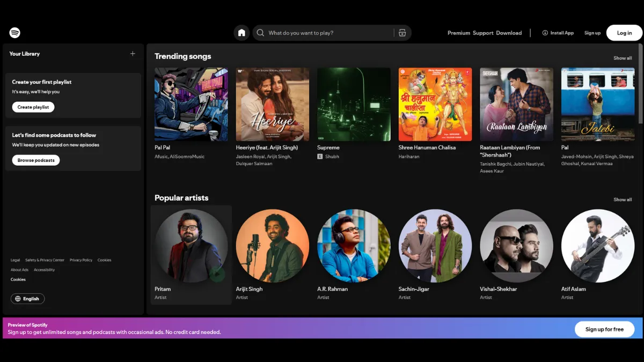Click 'Heeriye (feat. Arijit Singh)' song title
This screenshot has height=362, width=644.
(x=267, y=147)
